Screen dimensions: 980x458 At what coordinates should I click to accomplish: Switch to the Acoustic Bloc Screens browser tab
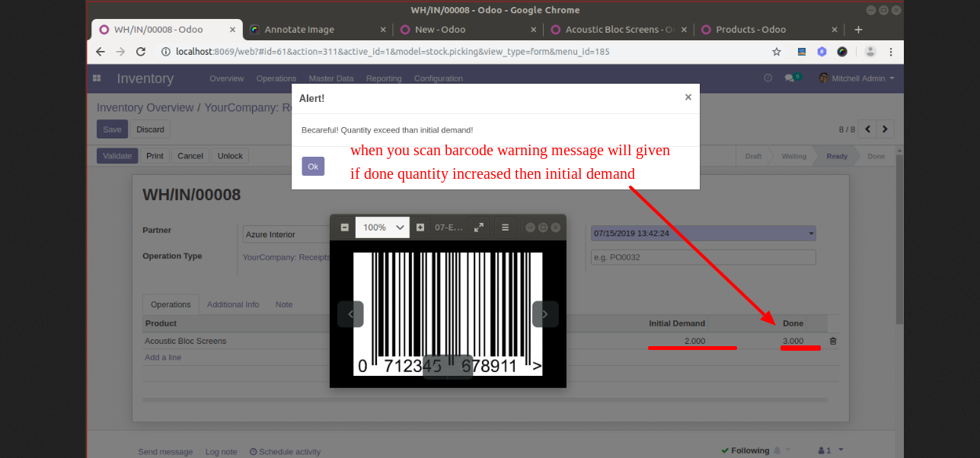619,30
